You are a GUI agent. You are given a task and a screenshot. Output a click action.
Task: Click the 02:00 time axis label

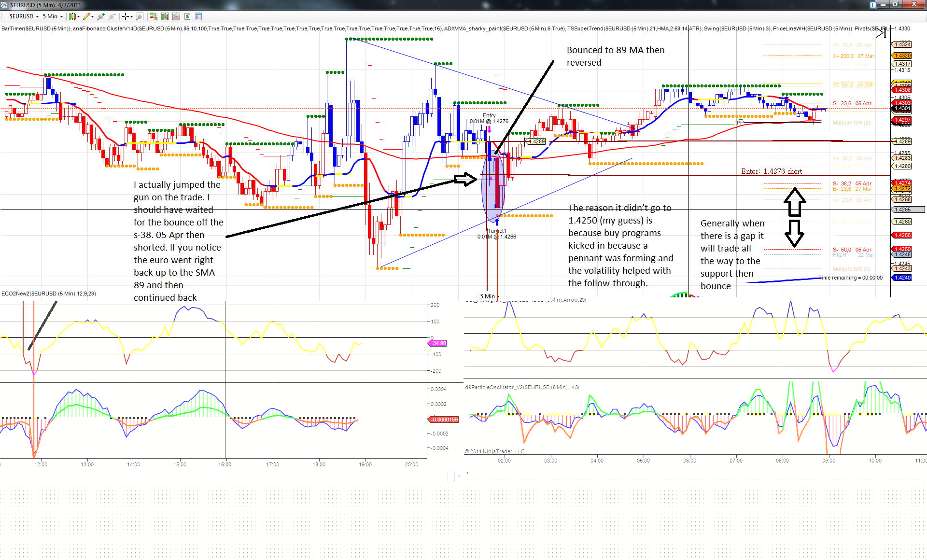coord(504,461)
